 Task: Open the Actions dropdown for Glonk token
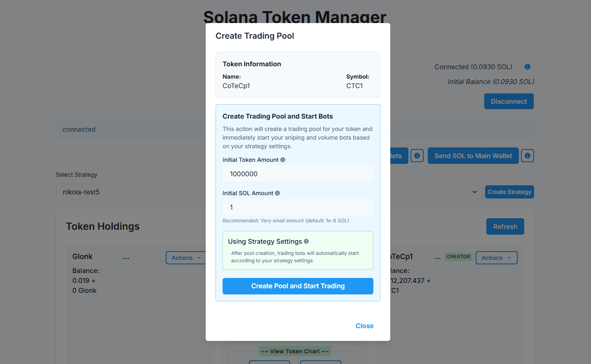[186, 258]
